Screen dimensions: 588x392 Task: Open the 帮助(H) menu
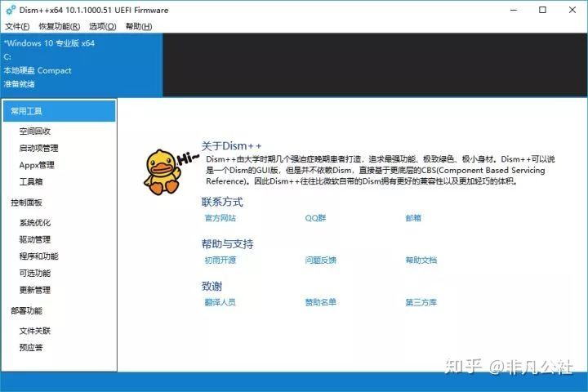click(x=139, y=26)
